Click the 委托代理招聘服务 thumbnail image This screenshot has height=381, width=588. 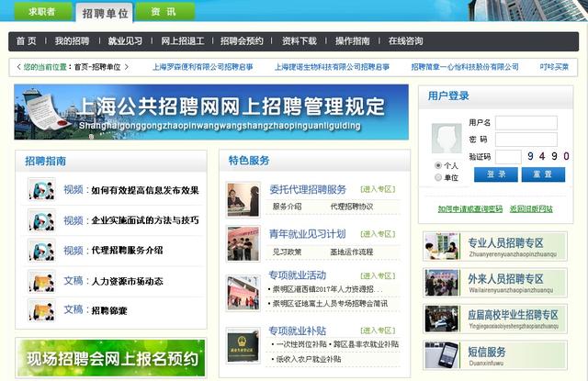click(243, 199)
